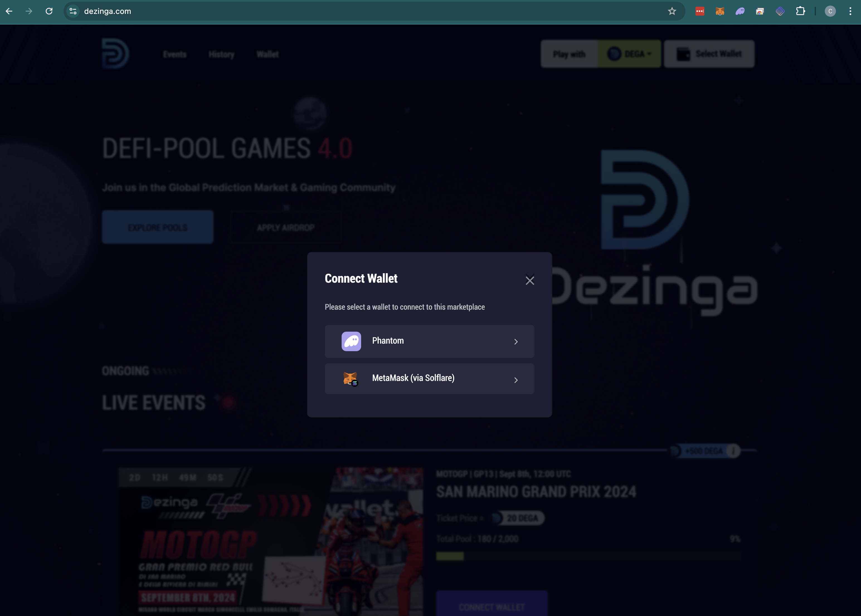This screenshot has height=616, width=861.
Task: Click the EXPLORE POOLS button
Action: tap(157, 227)
